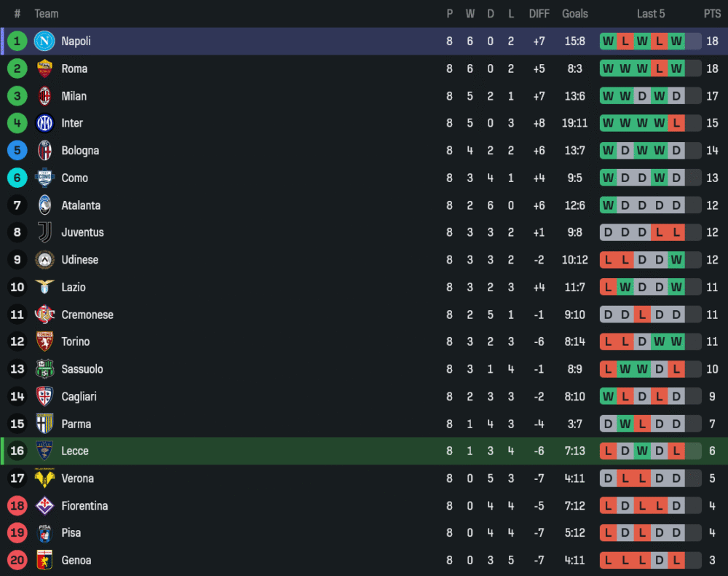
Task: Open the Cremonese team name link
Action: pyautogui.click(x=87, y=315)
